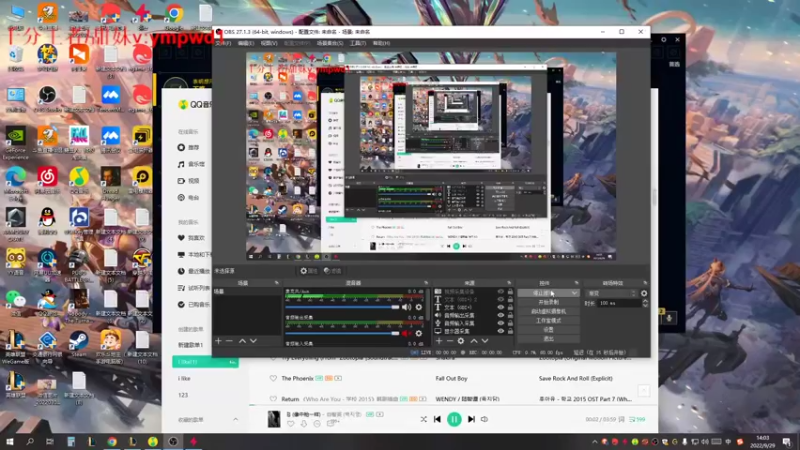Screen dimensions: 800x450
Task: Toggle visibility eye of second text source
Action: [x=501, y=299]
